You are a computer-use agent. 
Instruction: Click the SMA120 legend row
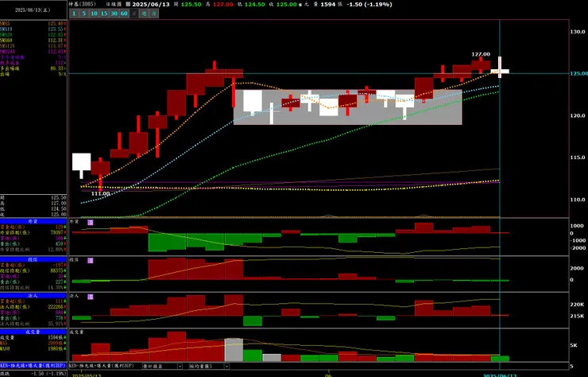pyautogui.click(x=33, y=46)
